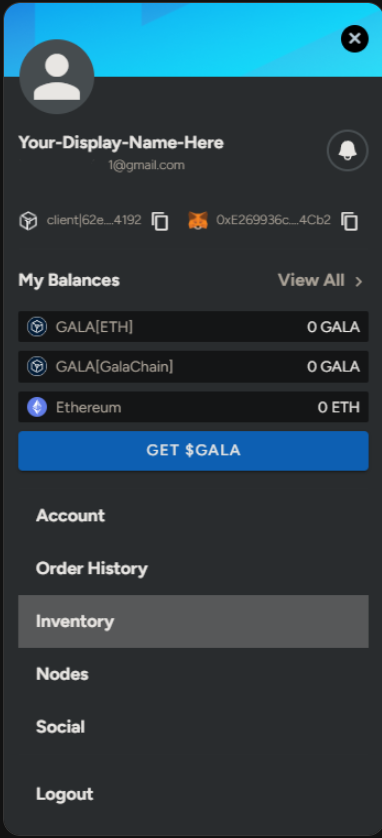Click the GALA[GalaChain] token icon

(x=37, y=367)
